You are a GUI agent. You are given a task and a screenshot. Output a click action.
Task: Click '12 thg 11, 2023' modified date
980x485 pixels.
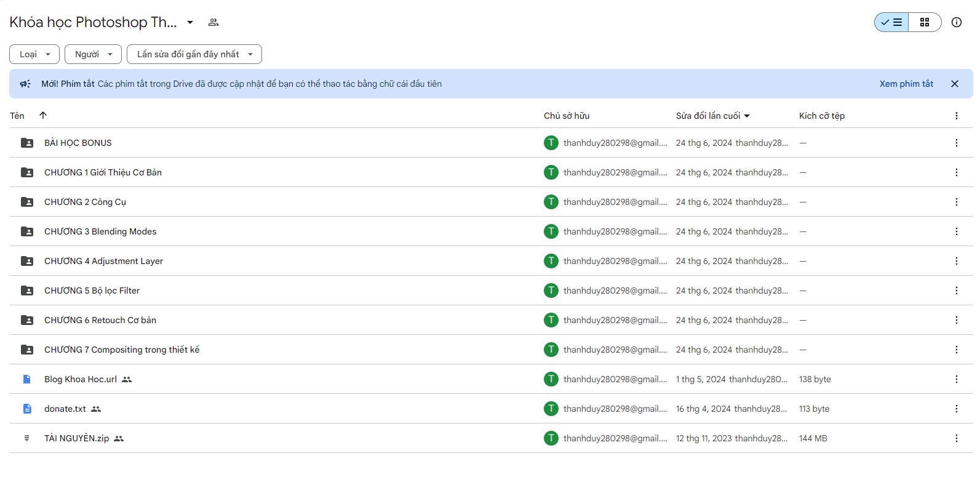click(x=704, y=438)
